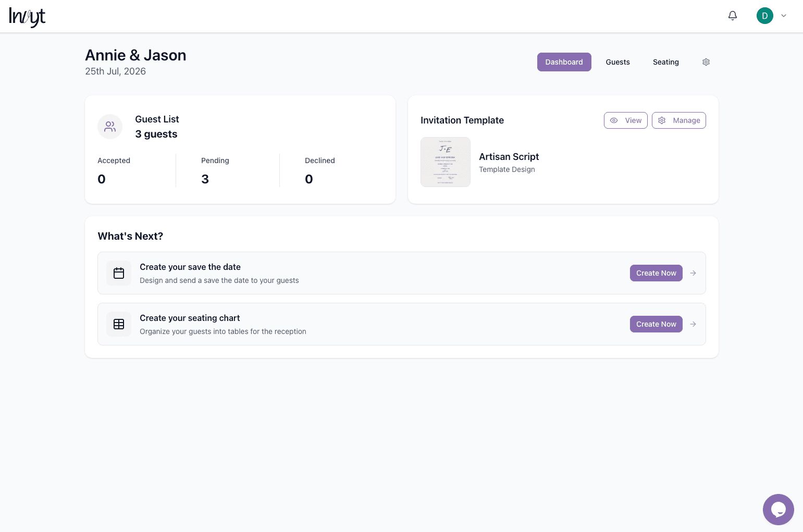Viewport: 803px width, 532px height.
Task: Expand the account chevron dropdown
Action: (x=784, y=16)
